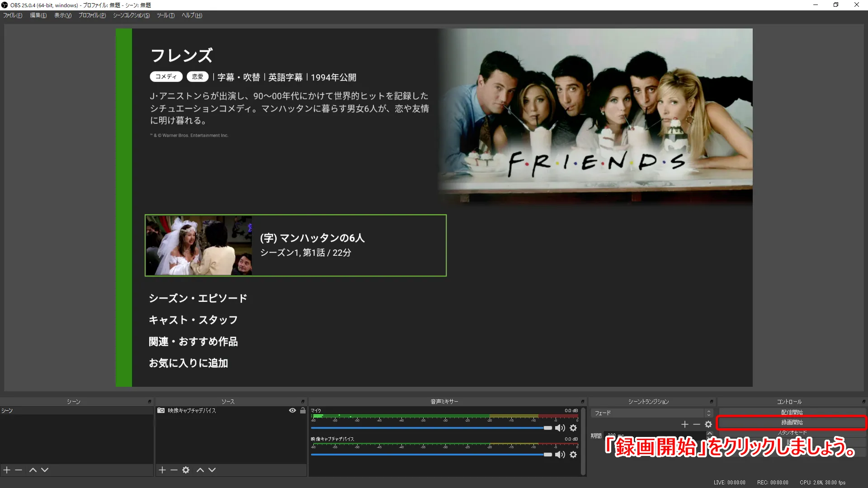
Task: Toggle visibility eye of 映像キャプチャデバイス source
Action: (x=292, y=410)
